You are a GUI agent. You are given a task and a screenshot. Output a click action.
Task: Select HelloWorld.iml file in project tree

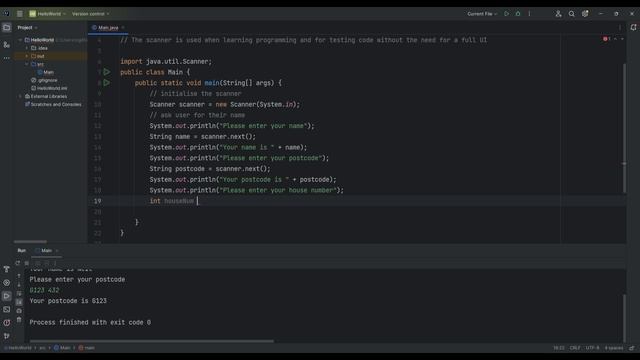[49, 88]
